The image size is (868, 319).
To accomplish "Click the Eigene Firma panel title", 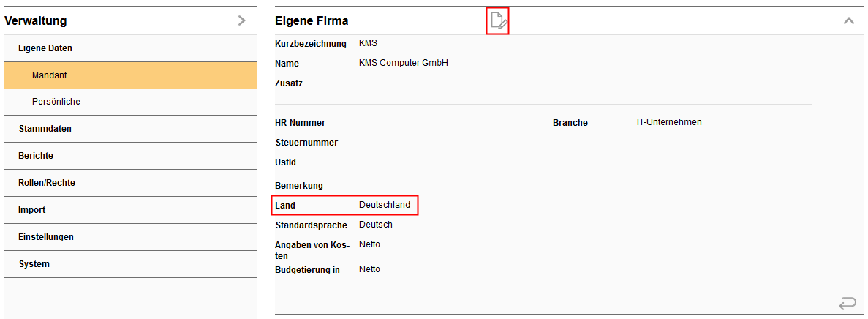I will tap(312, 21).
